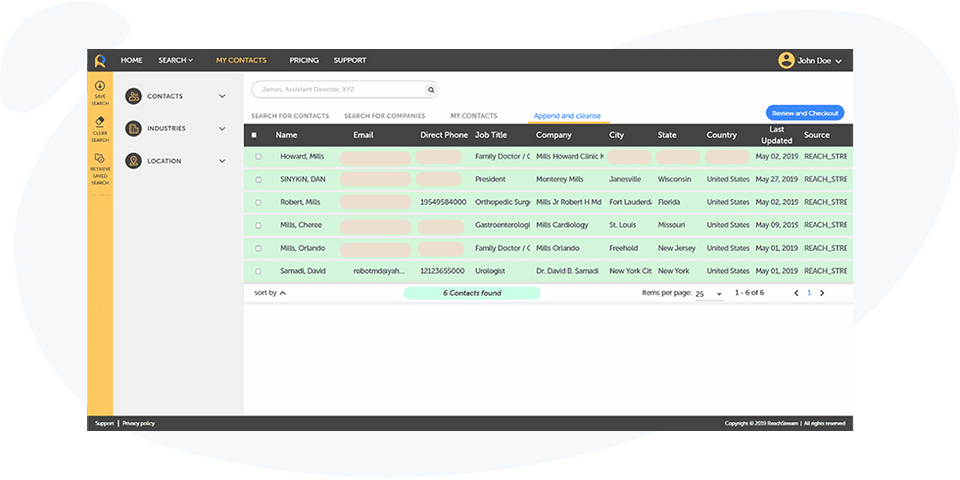
Task: Click the Country column header
Action: 722,135
